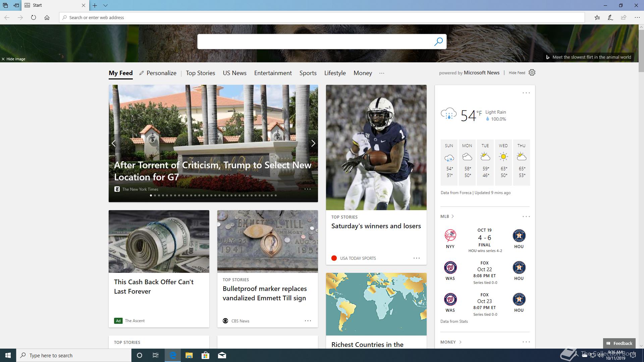The height and width of the screenshot is (362, 644).
Task: Select Sunday forecast tile
Action: [449, 163]
